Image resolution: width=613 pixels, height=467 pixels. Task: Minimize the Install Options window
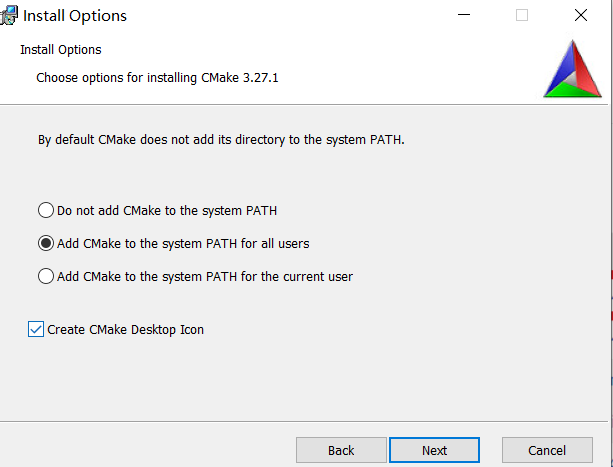464,15
